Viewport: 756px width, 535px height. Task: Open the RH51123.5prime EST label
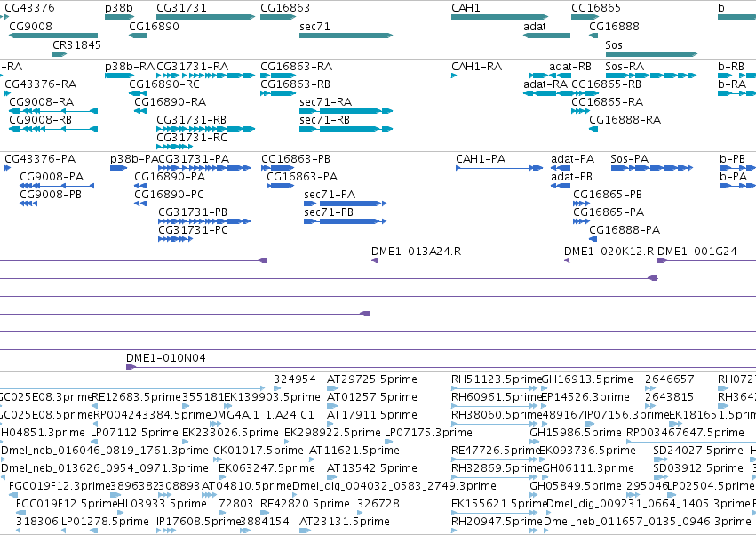(x=497, y=379)
